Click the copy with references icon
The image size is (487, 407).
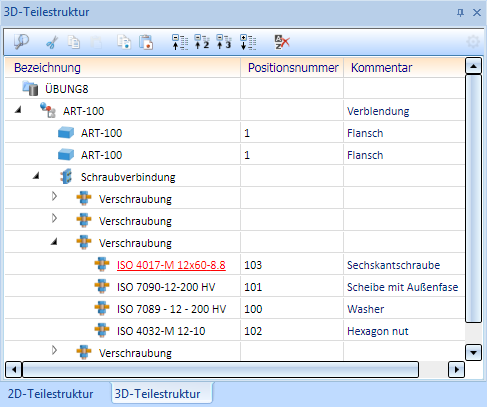124,42
